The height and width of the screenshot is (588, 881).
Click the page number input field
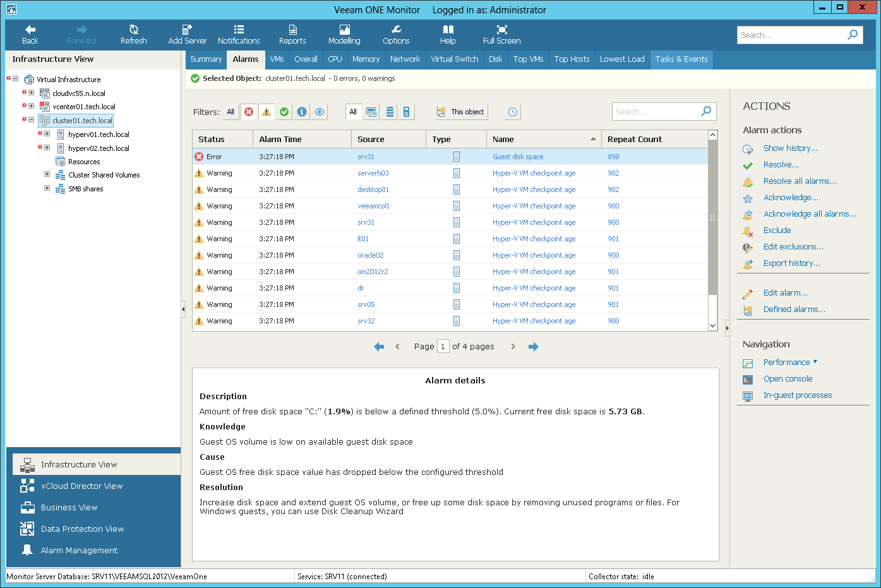click(x=443, y=346)
